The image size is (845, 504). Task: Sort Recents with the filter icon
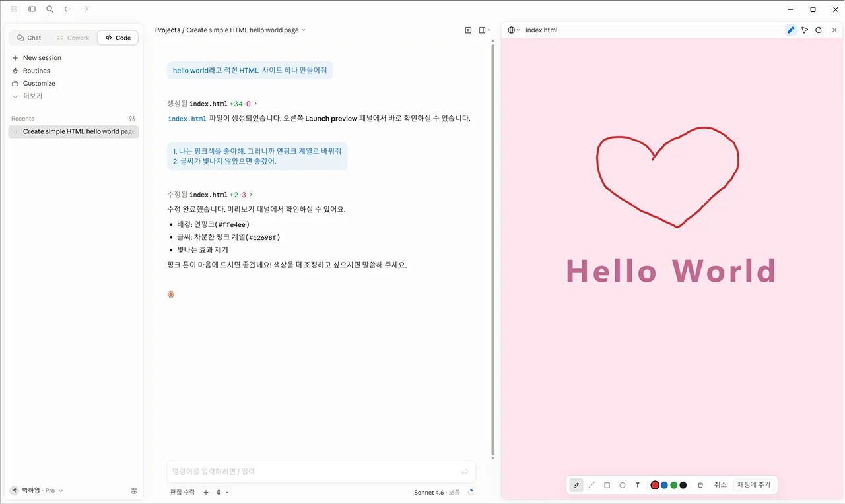132,119
